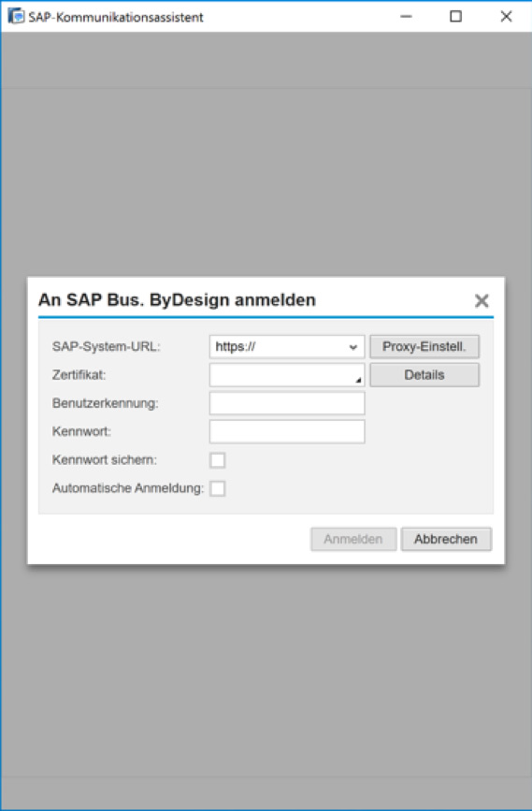Image resolution: width=532 pixels, height=811 pixels.
Task: Click the Kennwort sichern label text
Action: [105, 460]
